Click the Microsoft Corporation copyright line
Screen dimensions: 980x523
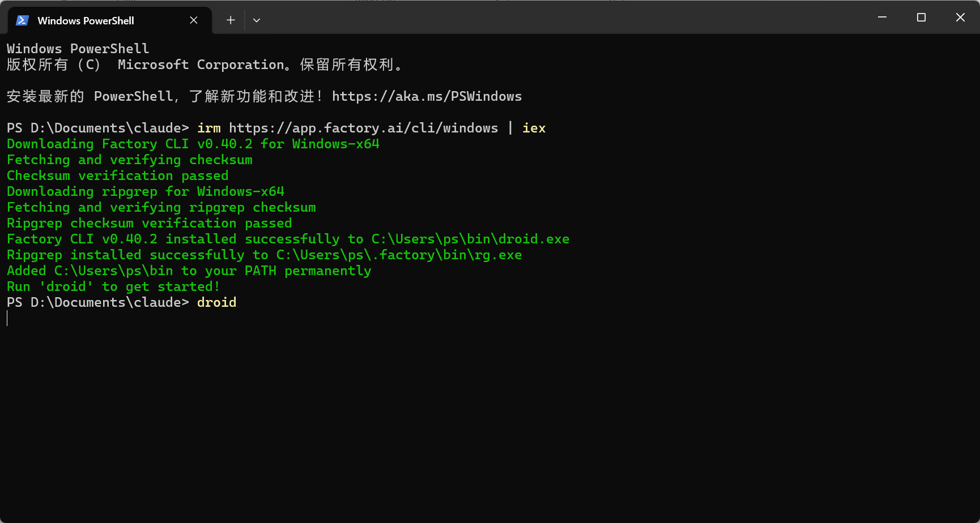(x=205, y=65)
